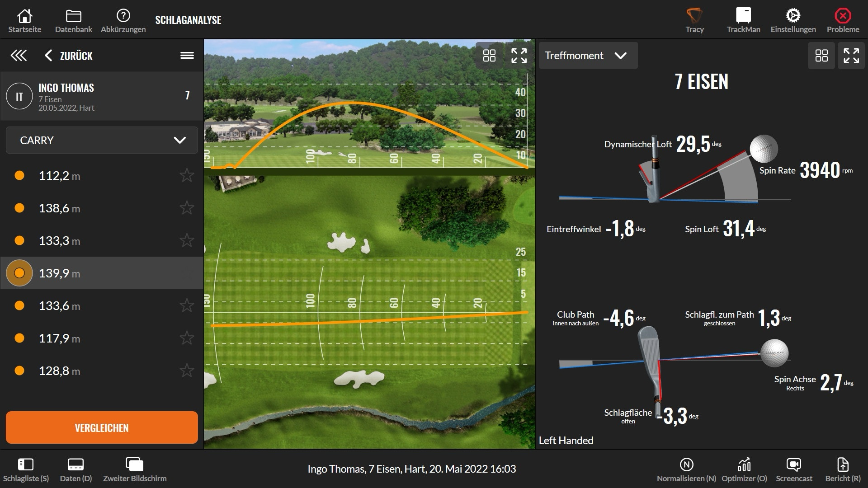This screenshot has height=488, width=868.
Task: Click the session info text in footer
Action: coord(412,469)
